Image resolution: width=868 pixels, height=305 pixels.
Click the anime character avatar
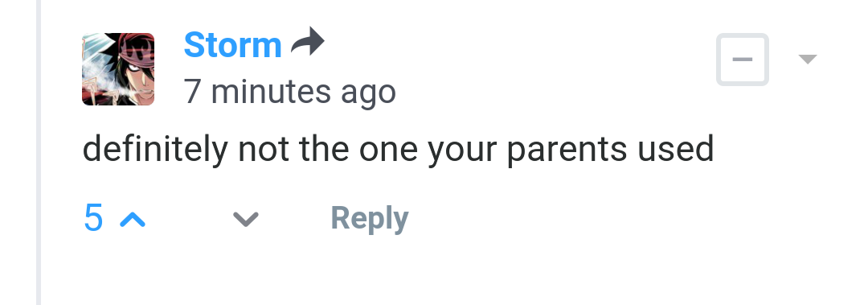(x=118, y=68)
